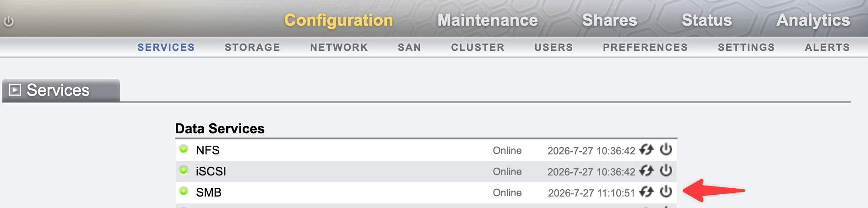Select the SERVICES submenu
The image size is (868, 208).
pyautogui.click(x=166, y=47)
